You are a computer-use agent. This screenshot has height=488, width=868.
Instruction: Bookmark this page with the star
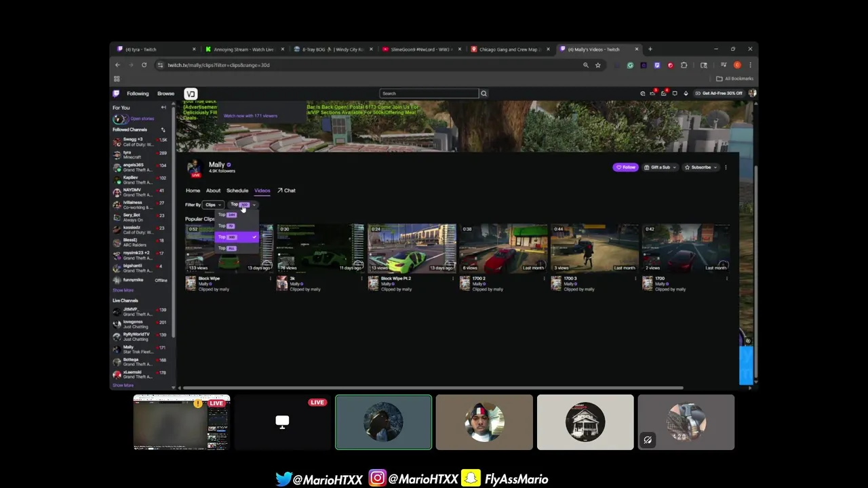pyautogui.click(x=597, y=65)
